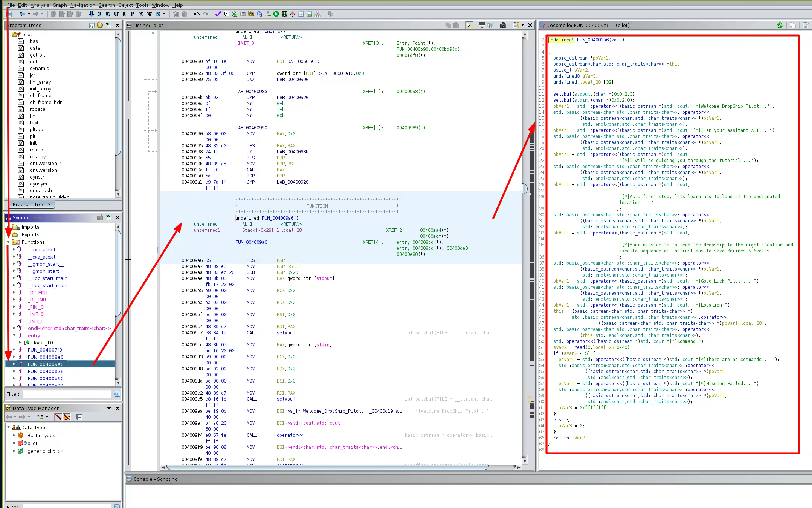Viewport: 812px width, 508px height.
Task: Expand the BuiltInTypes node
Action: 14,435
